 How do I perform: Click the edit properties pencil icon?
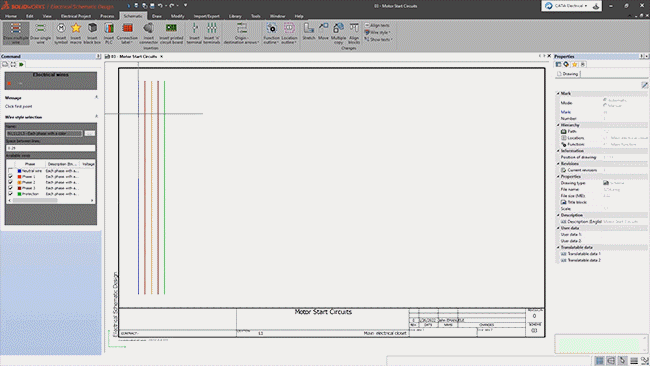tap(645, 85)
